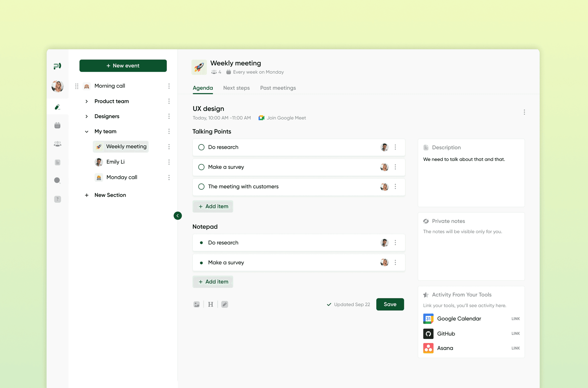
Task: Open the Past meetings tab
Action: pyautogui.click(x=278, y=88)
